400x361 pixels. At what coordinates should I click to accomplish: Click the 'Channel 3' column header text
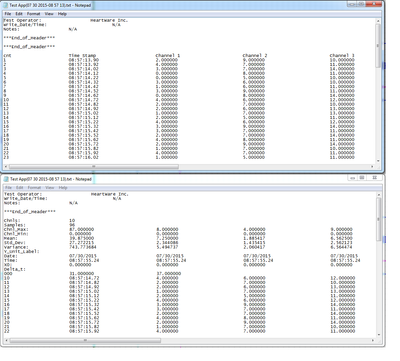342,55
